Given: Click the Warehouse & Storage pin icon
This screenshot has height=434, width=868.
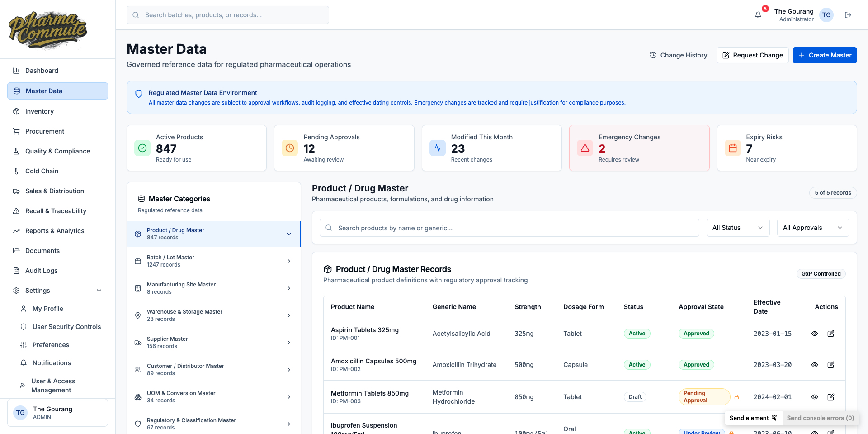Looking at the screenshot, I should (138, 315).
